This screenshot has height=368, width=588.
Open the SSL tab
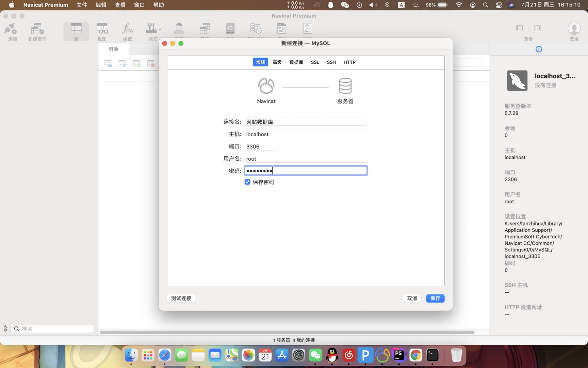click(x=315, y=62)
